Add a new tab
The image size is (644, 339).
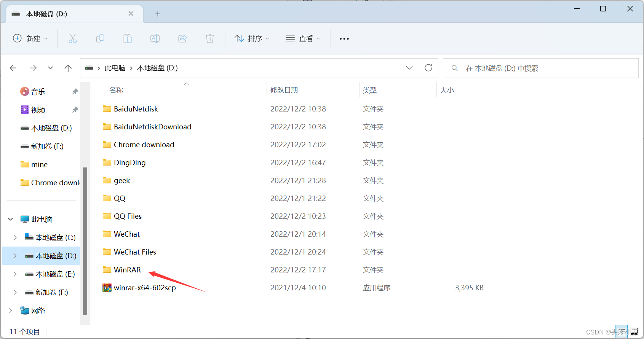158,14
